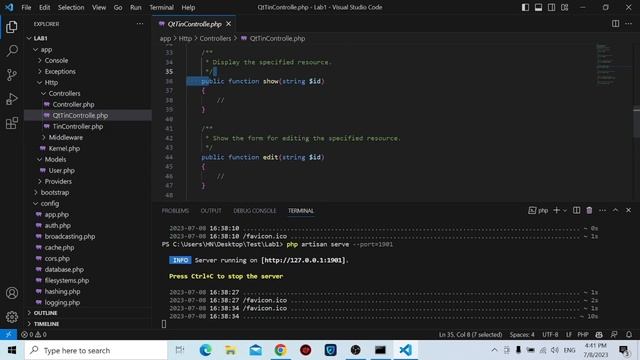Click the remote window indicator in status bar
The width and height of the screenshot is (640, 360).
tap(8, 334)
